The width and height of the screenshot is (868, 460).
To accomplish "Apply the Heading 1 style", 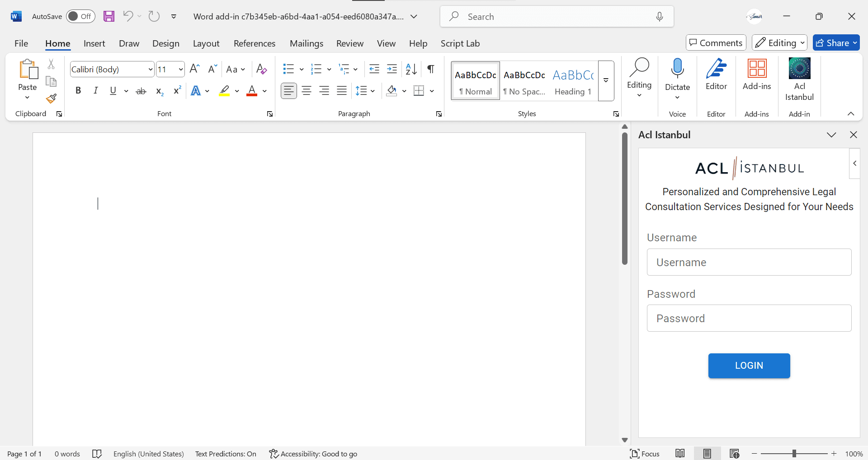I will [573, 81].
